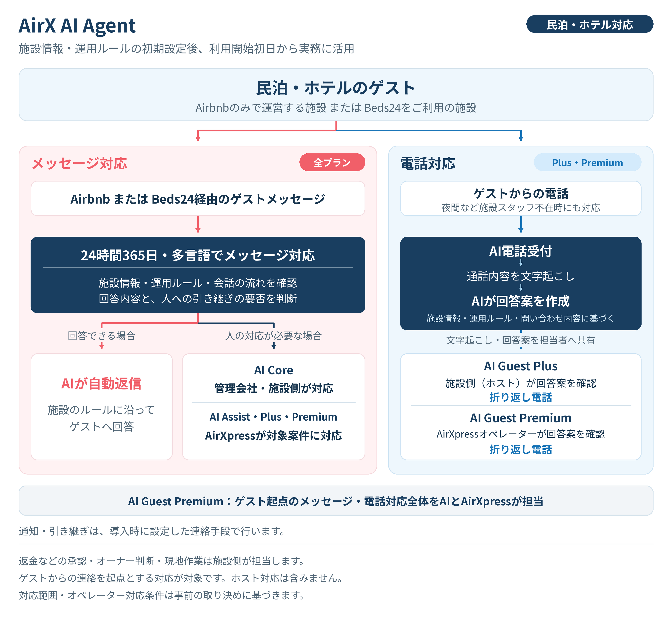Click the AirXpressオペレーターが回答案を確認 text

(x=520, y=434)
